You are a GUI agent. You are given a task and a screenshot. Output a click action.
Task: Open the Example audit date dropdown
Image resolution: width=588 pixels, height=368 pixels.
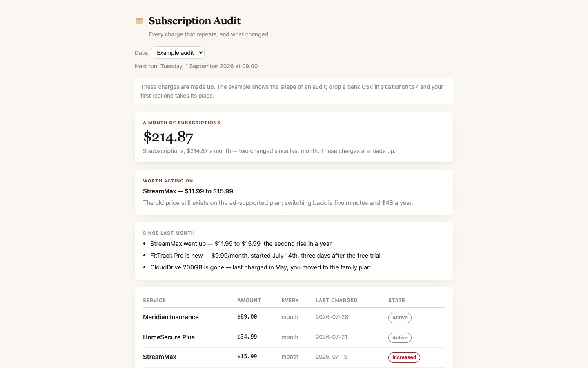(x=178, y=53)
